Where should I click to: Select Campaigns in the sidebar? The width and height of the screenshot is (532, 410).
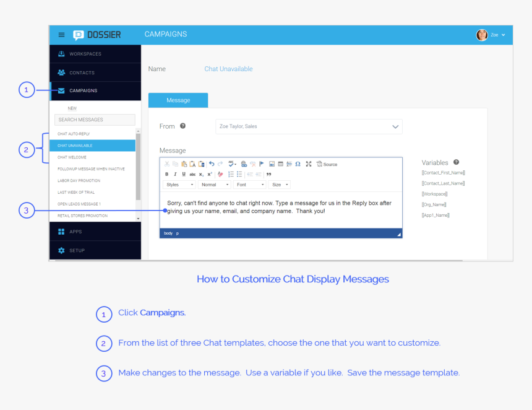(x=95, y=90)
